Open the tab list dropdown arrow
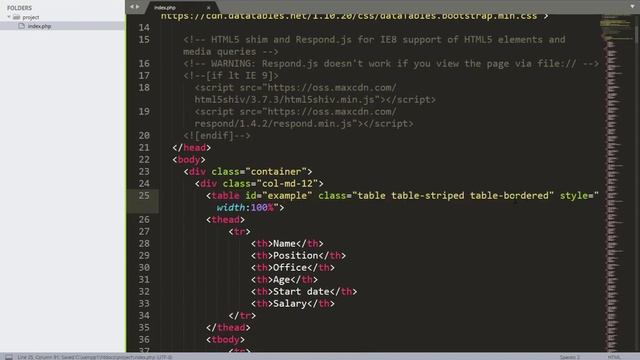This screenshot has height=360, width=640. [x=632, y=7]
